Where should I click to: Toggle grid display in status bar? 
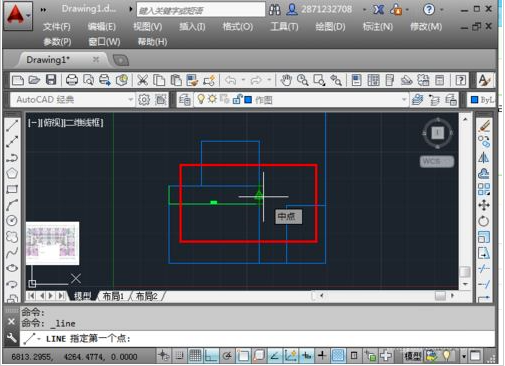[x=195, y=356]
